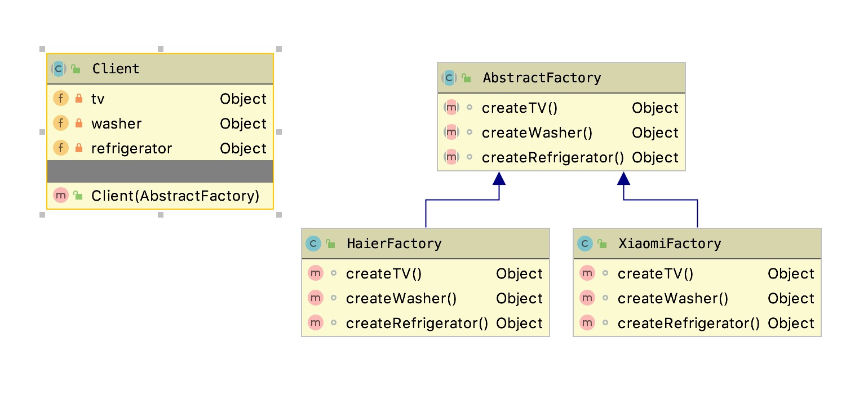Click the method icon of AbstractFactory createTV()
Viewport: 868px width, 398px height.
451,108
